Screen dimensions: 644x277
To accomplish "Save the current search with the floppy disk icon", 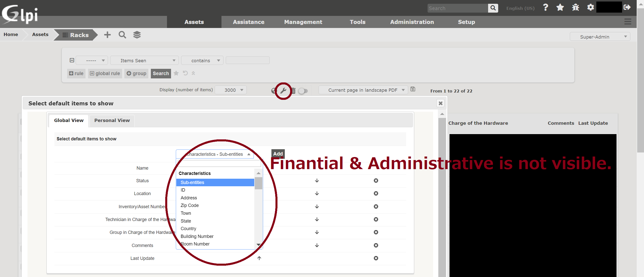I will point(413,89).
